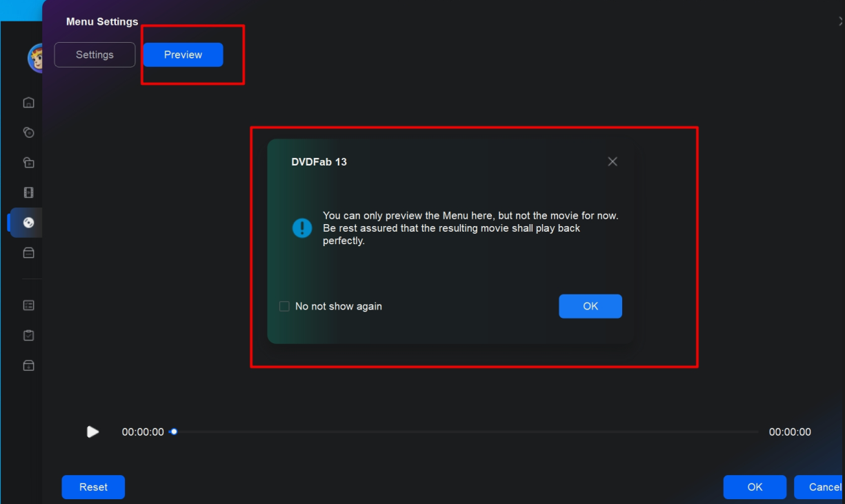Close the DVDFab 13 message dialog
The image size is (845, 504).
click(x=612, y=162)
